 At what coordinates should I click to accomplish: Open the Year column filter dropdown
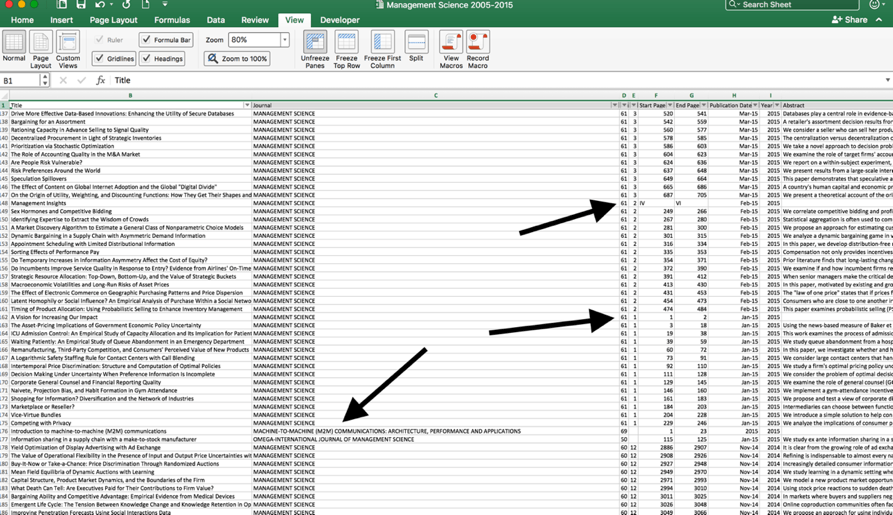pos(777,105)
